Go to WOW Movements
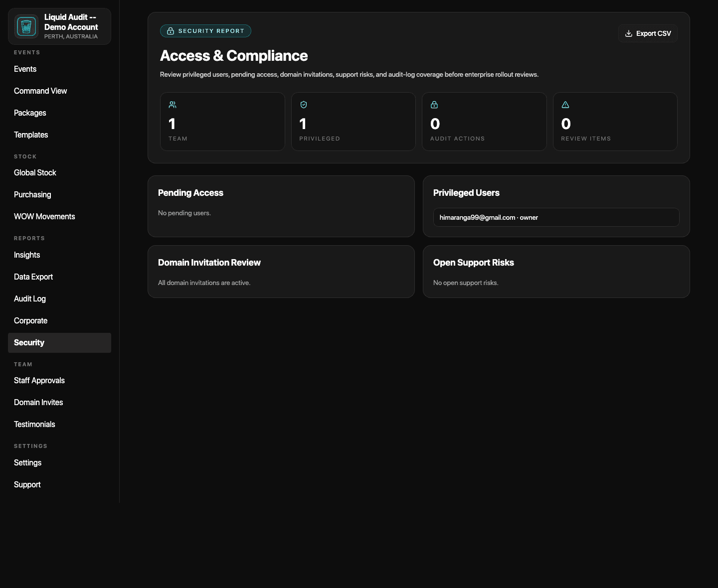 pyautogui.click(x=59, y=217)
